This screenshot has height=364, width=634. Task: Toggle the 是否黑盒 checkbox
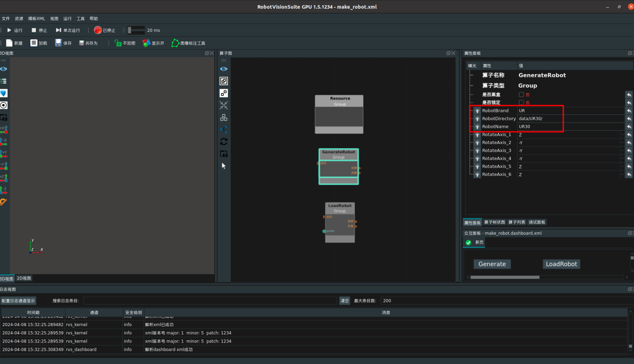click(x=521, y=94)
